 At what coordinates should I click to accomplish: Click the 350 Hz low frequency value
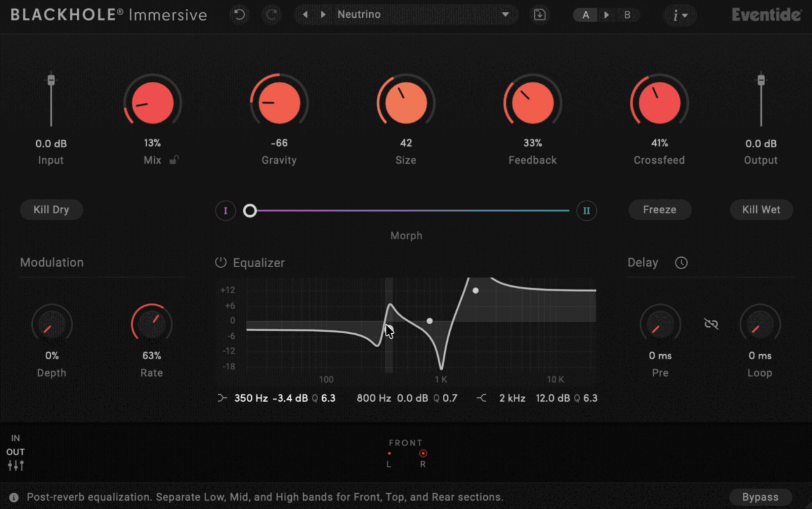click(x=251, y=399)
